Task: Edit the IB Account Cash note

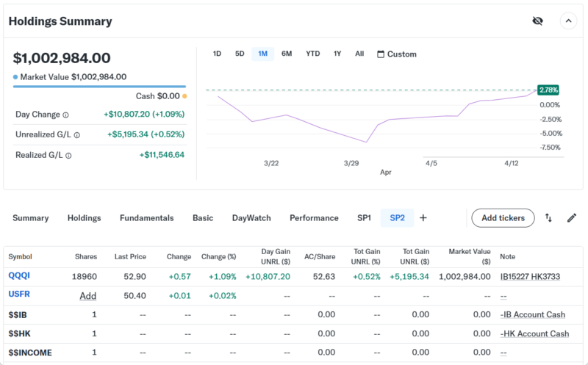Action: point(533,314)
